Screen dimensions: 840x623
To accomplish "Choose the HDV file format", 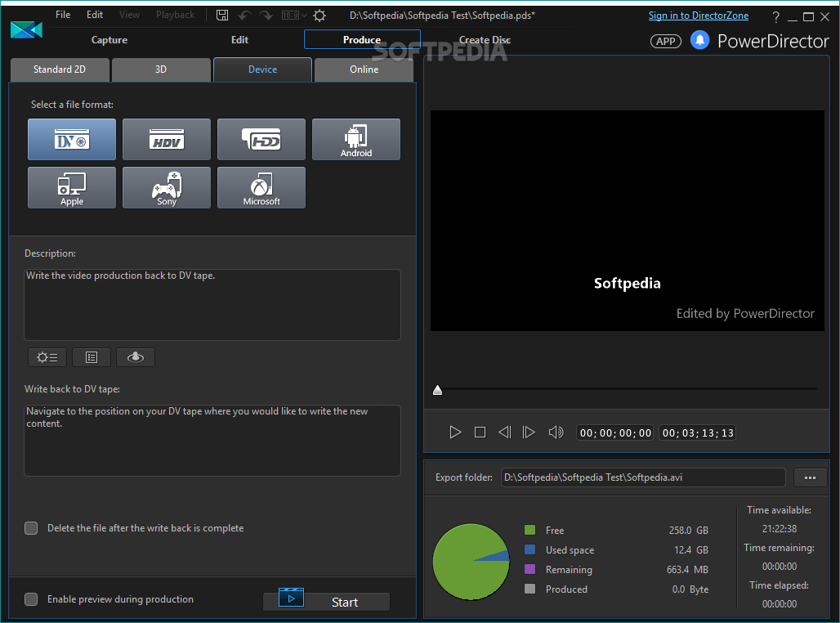I will [x=167, y=139].
